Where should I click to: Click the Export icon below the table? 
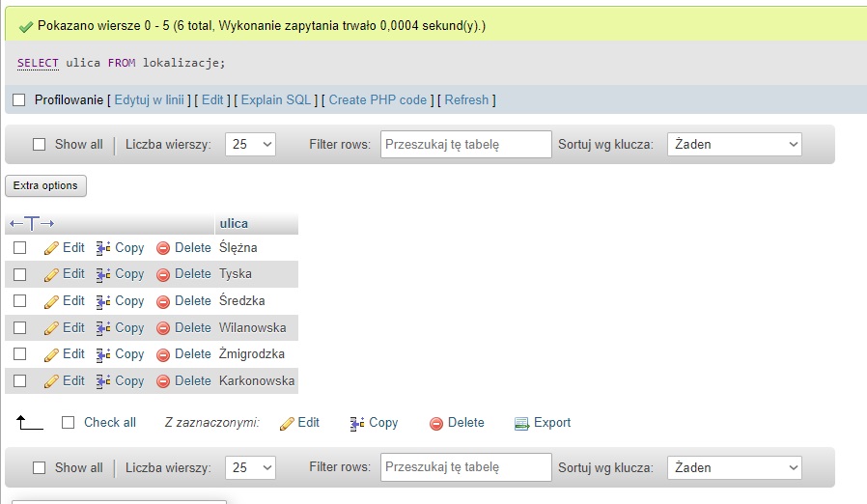(522, 423)
